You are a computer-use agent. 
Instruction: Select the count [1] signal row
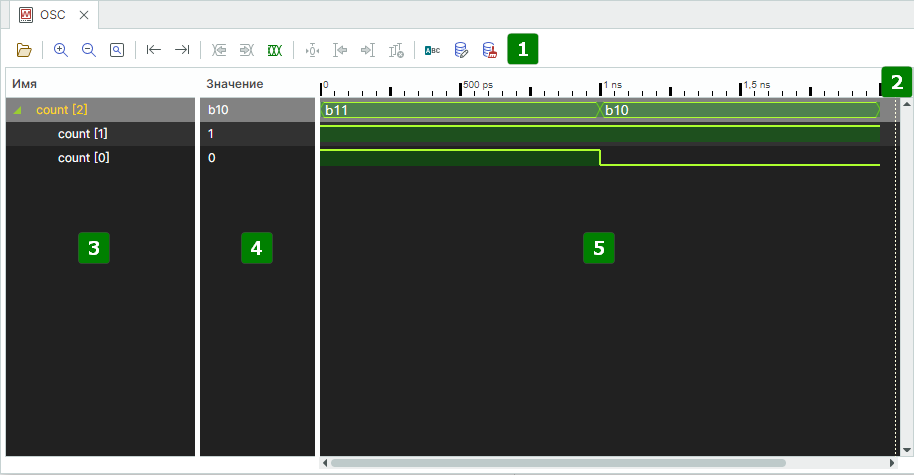click(100, 133)
